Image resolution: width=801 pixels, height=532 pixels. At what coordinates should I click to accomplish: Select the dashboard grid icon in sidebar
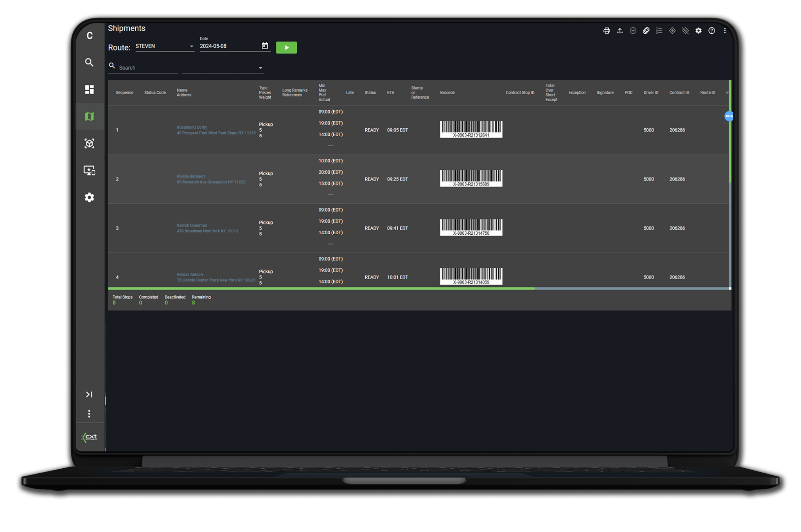pos(89,90)
